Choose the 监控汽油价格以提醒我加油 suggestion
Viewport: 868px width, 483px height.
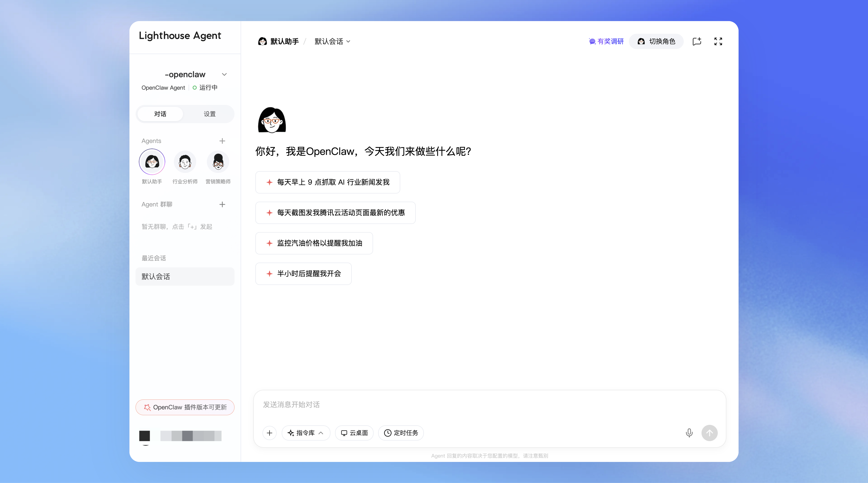click(314, 243)
